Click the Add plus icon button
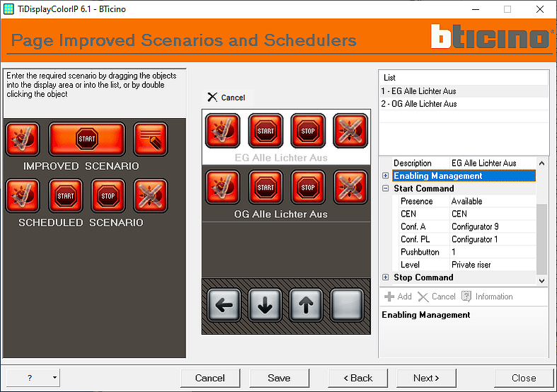This screenshot has width=557, height=392. 398,296
